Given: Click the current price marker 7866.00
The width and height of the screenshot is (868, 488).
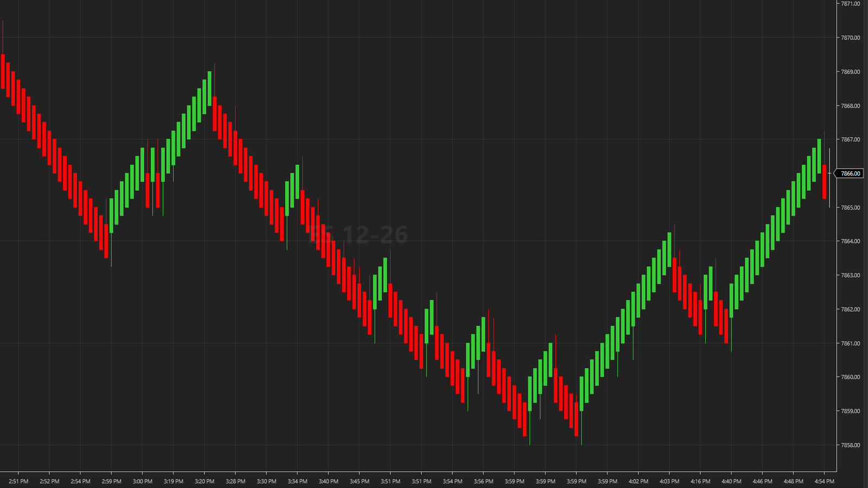Looking at the screenshot, I should 849,174.
